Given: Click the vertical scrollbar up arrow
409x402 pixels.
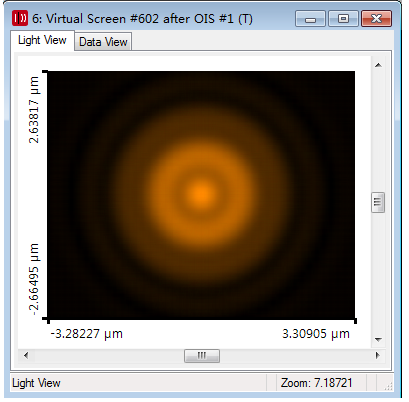Looking at the screenshot, I should pyautogui.click(x=378, y=65).
